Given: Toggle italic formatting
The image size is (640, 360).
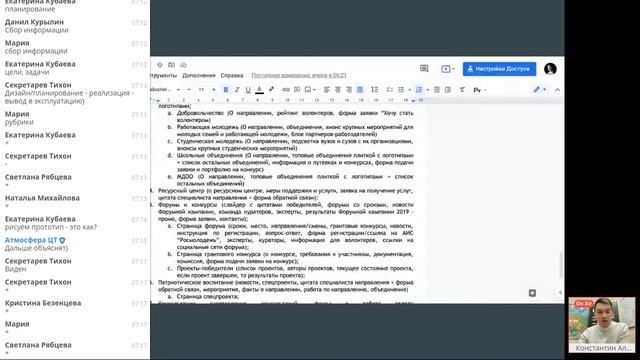Looking at the screenshot, I should pos(237,90).
